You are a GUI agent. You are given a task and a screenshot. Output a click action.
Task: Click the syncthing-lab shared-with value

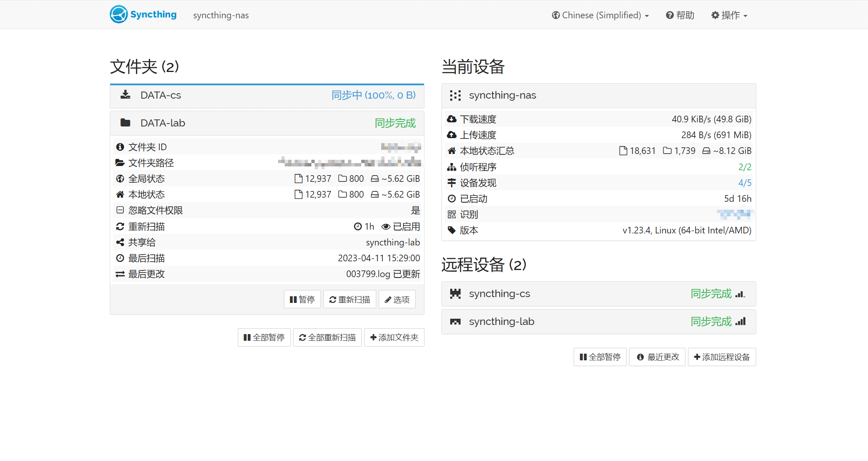pos(393,243)
